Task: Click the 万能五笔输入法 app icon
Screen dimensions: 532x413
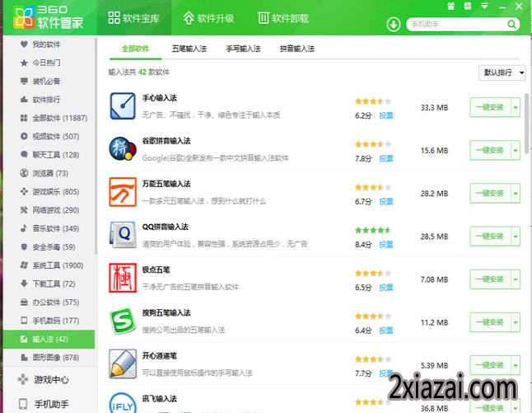Action: click(123, 192)
